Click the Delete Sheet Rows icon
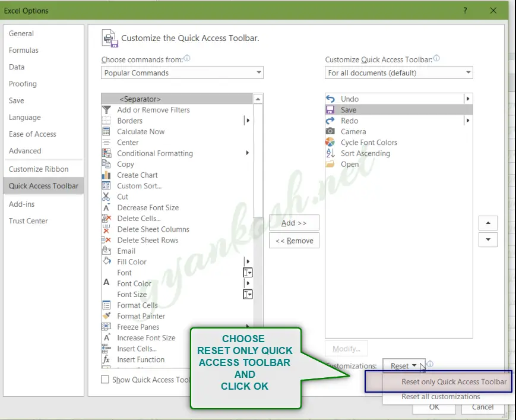516x420 pixels. point(106,240)
